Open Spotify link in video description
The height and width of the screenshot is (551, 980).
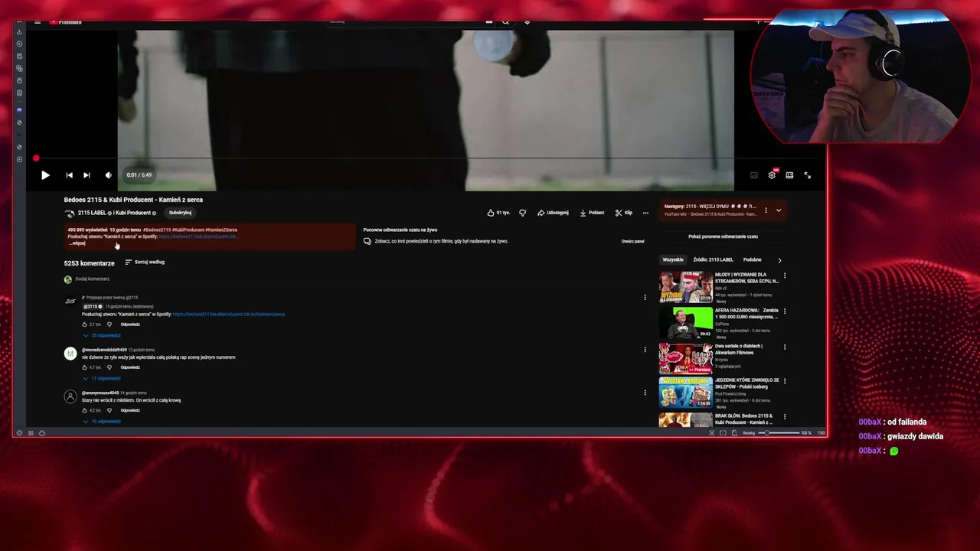coord(199,236)
